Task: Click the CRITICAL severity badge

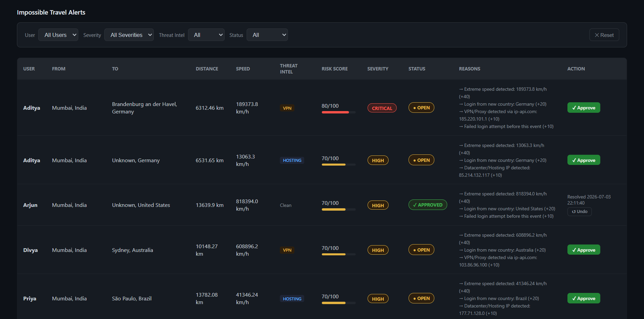Action: pos(382,108)
